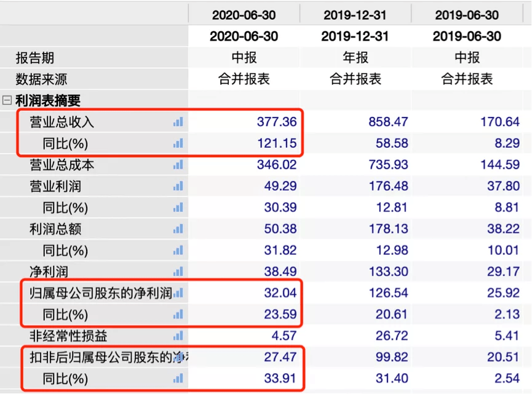Viewport: 532px width, 394px height.
Task: Click chart icon for 同比(%) under 营业总收入
Action: [x=178, y=143]
